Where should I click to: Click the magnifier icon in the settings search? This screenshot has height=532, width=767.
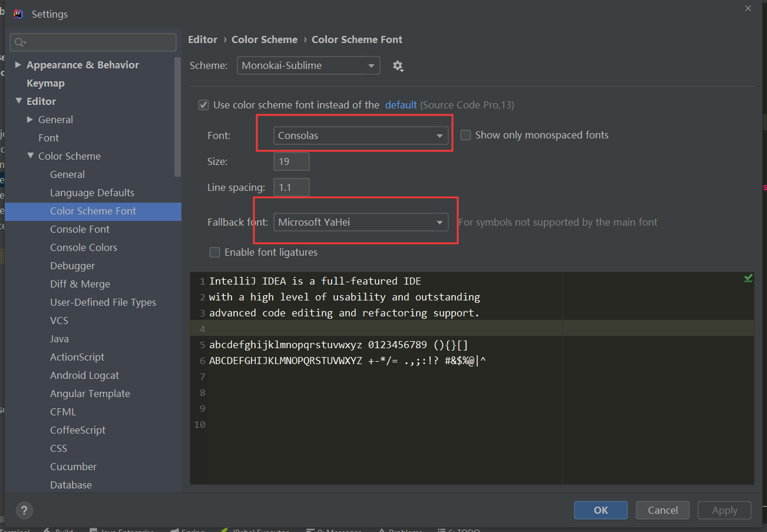(19, 42)
